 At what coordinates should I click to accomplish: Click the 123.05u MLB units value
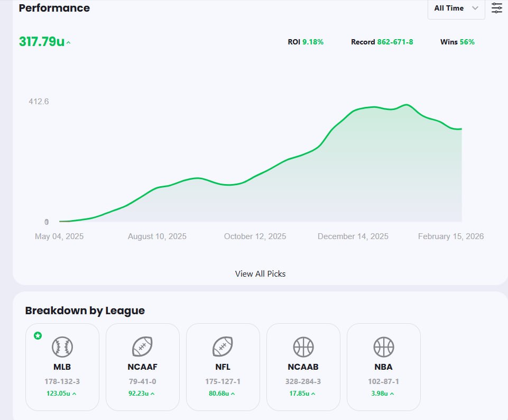coord(58,394)
